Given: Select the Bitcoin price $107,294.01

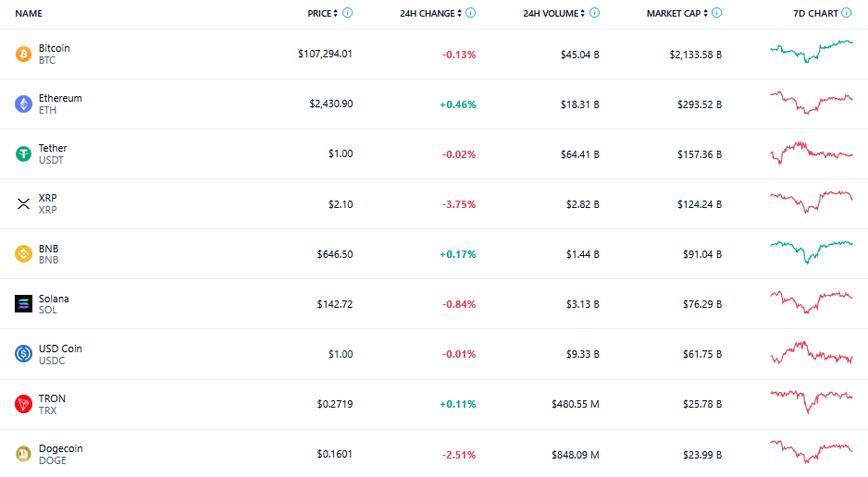Looking at the screenshot, I should [x=325, y=55].
